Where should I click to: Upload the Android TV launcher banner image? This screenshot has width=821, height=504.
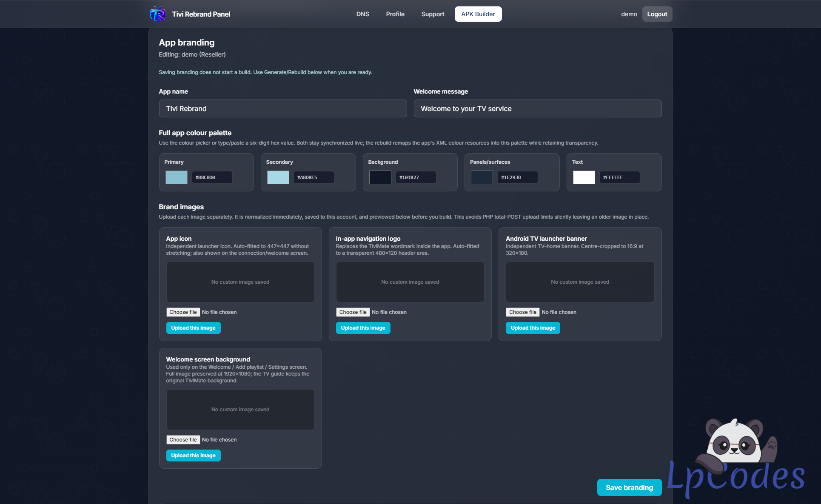click(x=533, y=328)
